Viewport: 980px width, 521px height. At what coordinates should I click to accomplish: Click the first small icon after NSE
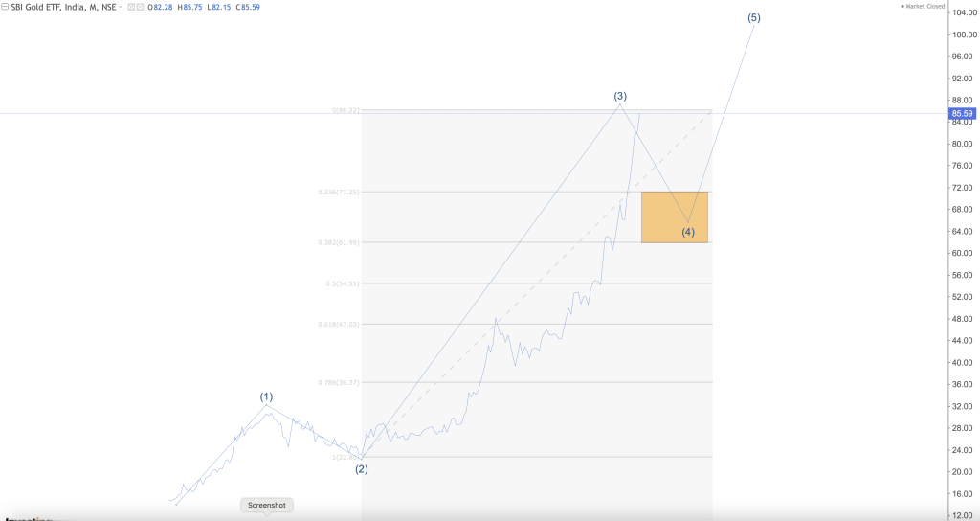click(131, 7)
